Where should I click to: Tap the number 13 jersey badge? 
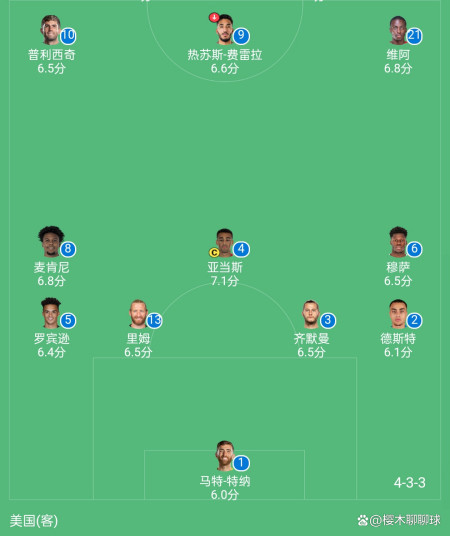coord(155,320)
